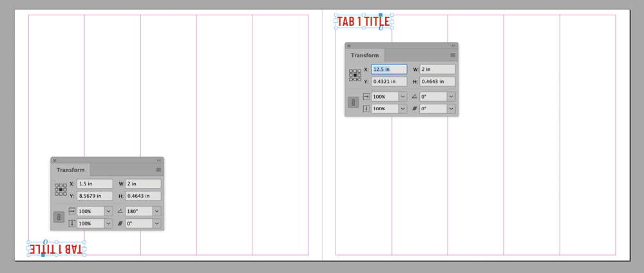Viewport: 644px width, 273px height.
Task: Click the shear angle icon in right-page panel
Action: pyautogui.click(x=414, y=109)
